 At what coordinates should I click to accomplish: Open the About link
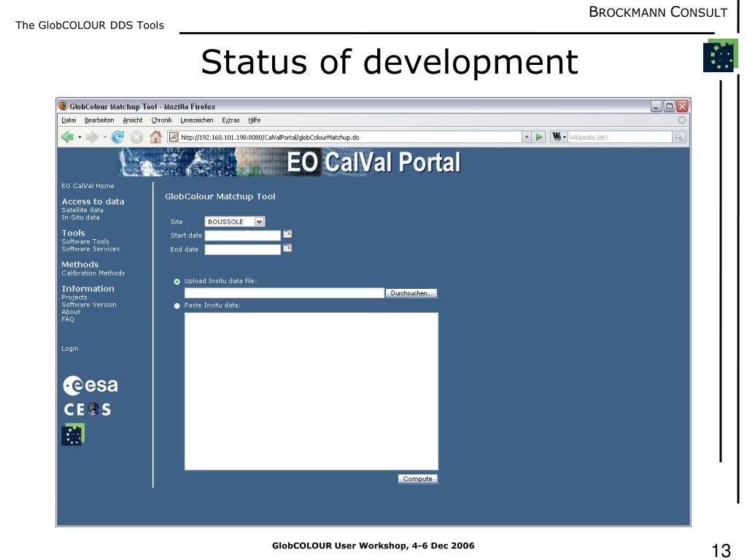point(71,312)
